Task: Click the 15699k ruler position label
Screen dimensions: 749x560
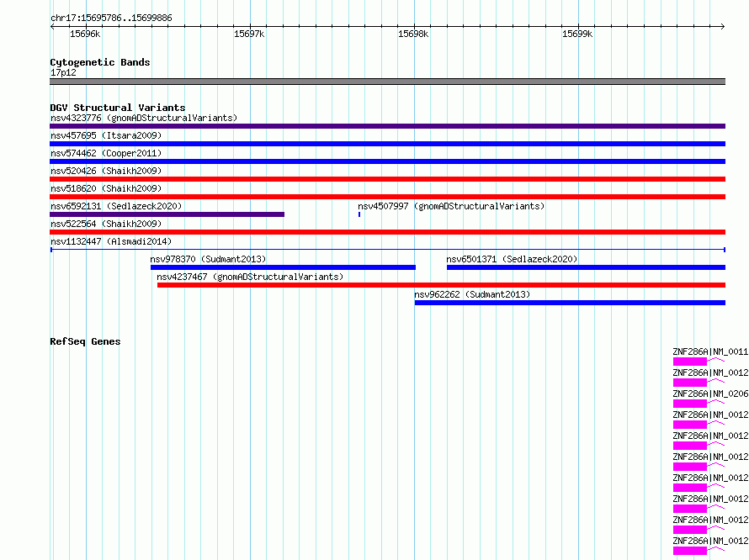Action: (x=577, y=34)
